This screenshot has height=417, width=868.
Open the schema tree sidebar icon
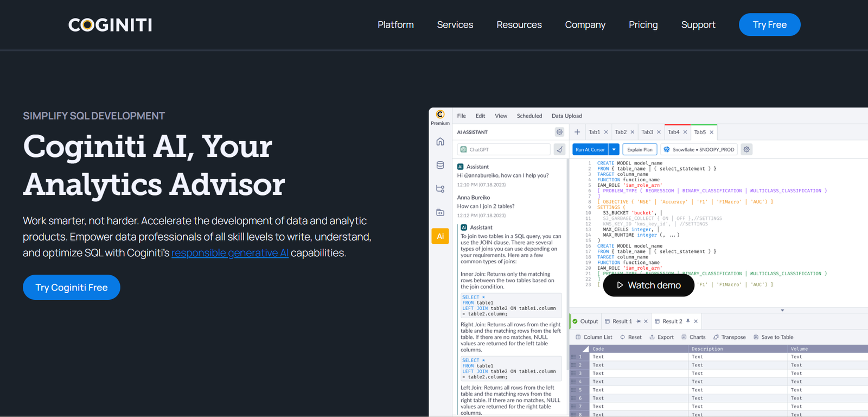point(440,189)
